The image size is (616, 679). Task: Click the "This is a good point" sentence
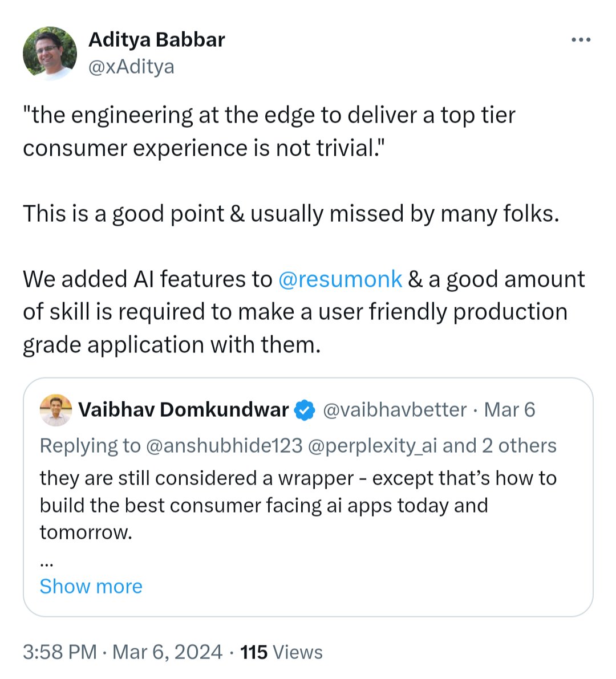point(291,214)
